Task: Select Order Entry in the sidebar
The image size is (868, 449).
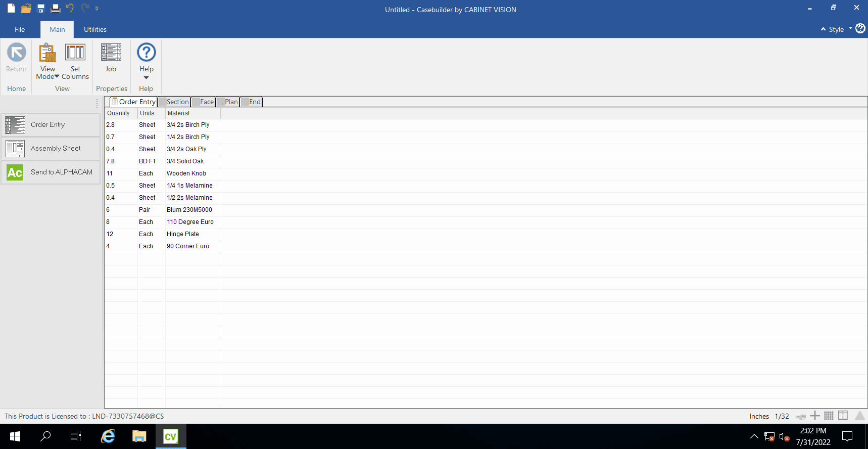Action: click(51, 125)
